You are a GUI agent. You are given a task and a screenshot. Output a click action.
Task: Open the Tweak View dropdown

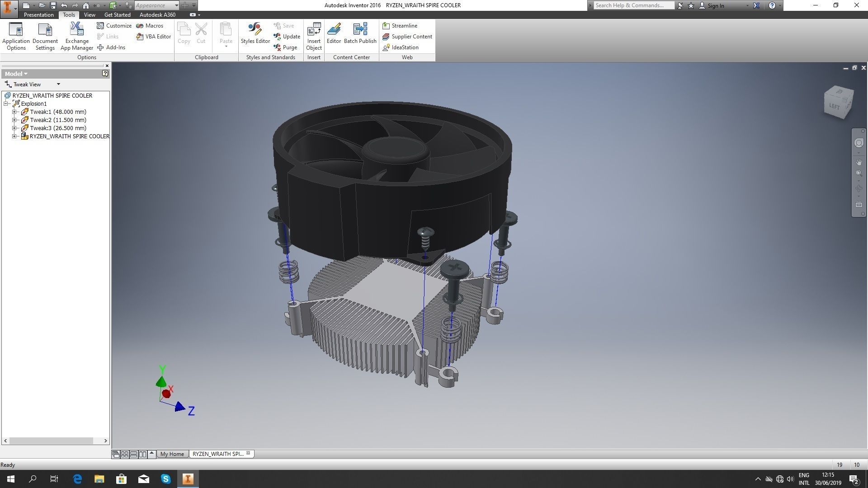58,84
